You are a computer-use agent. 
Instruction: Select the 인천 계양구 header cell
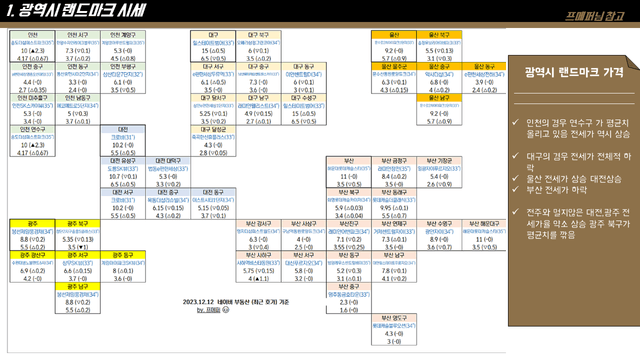(123, 35)
